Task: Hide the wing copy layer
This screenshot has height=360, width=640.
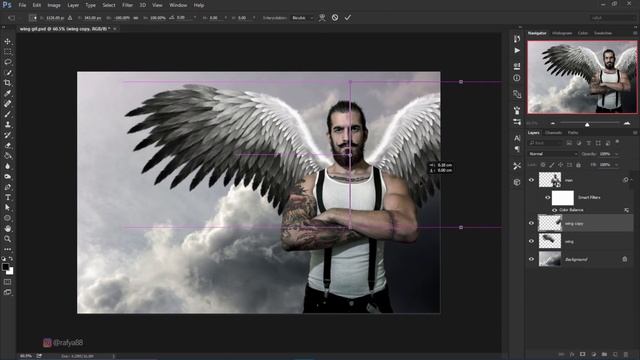Action: (531, 223)
